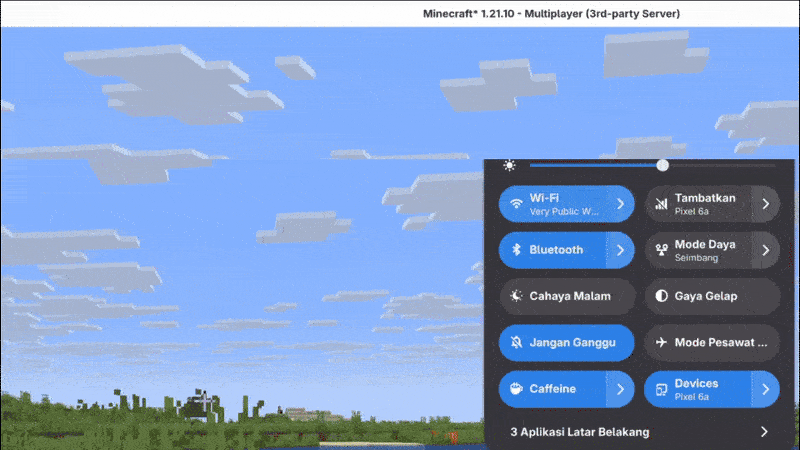Click the muted bell icon
The image size is (800, 450).
[516, 342]
